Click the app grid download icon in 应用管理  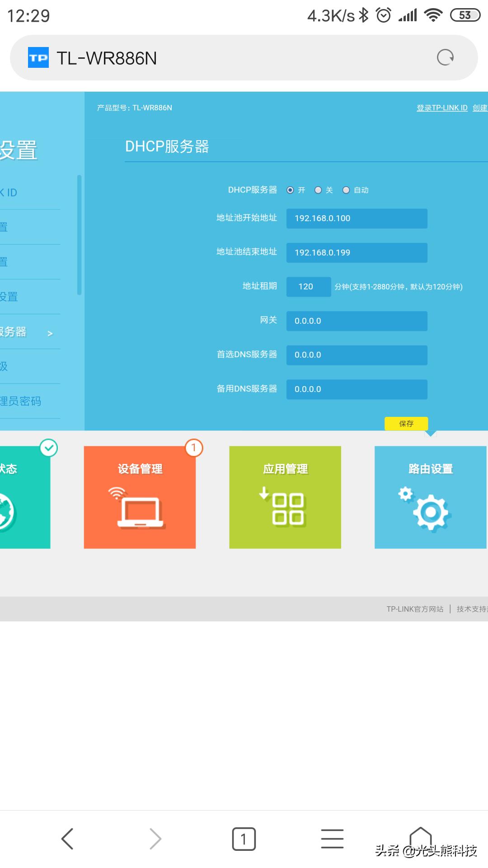[x=282, y=507]
